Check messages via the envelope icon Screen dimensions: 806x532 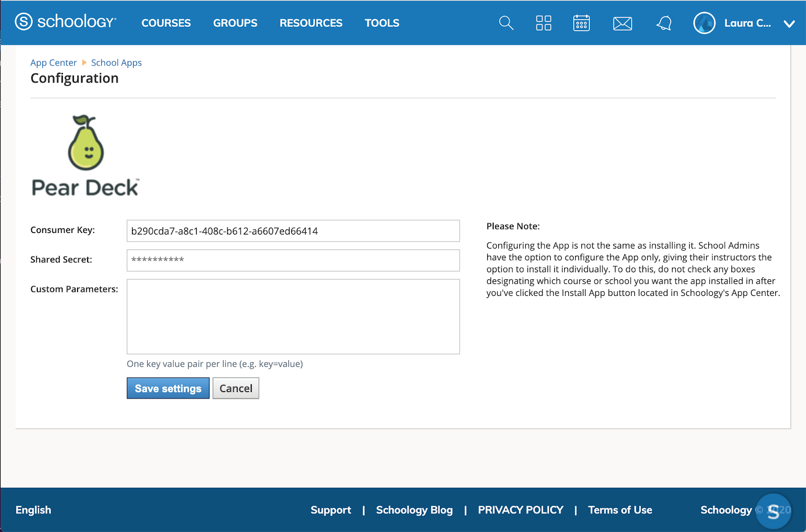(623, 23)
